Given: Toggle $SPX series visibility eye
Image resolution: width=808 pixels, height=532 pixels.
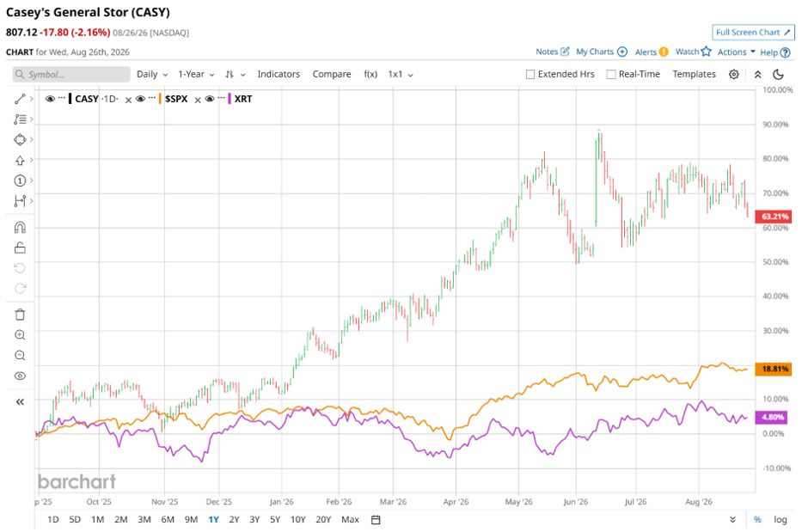Looking at the screenshot, I should pyautogui.click(x=140, y=99).
